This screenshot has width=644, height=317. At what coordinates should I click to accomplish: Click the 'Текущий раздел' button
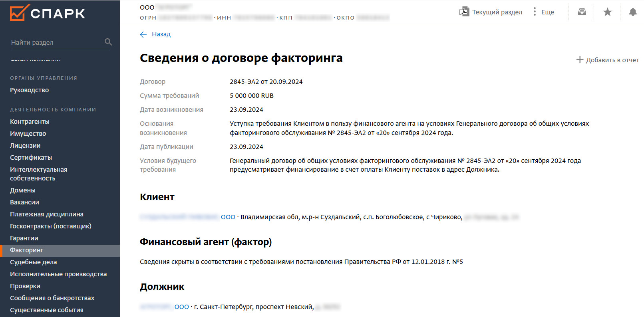pyautogui.click(x=497, y=12)
